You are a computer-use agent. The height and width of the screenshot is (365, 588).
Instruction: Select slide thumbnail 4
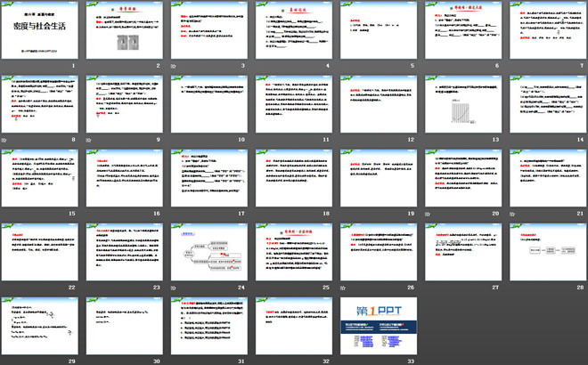click(294, 30)
